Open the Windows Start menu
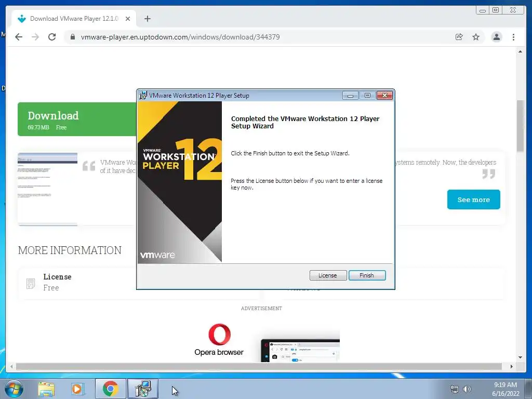 pos(14,389)
